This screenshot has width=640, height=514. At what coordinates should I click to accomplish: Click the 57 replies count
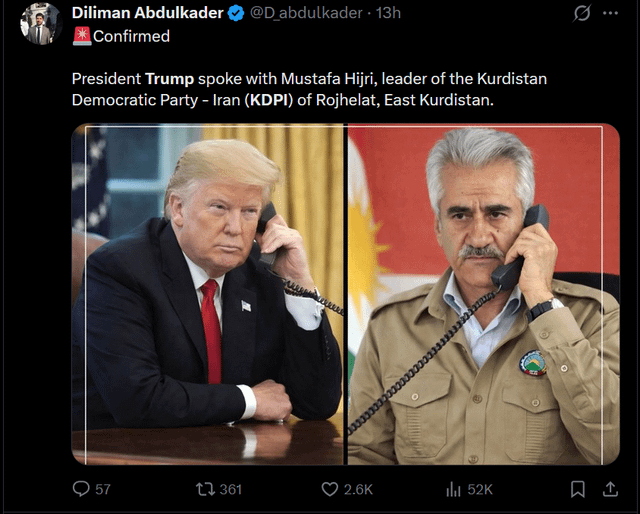(x=103, y=489)
